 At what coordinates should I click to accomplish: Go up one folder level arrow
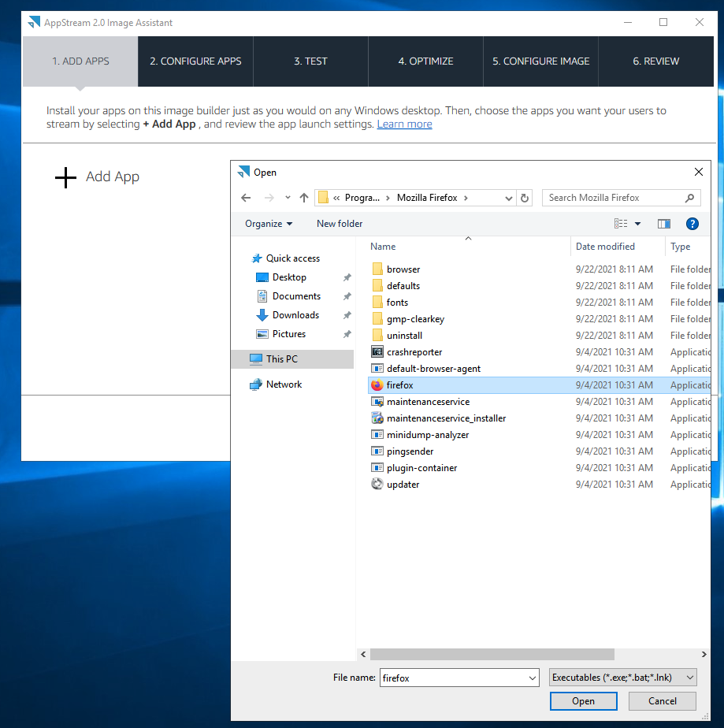304,198
